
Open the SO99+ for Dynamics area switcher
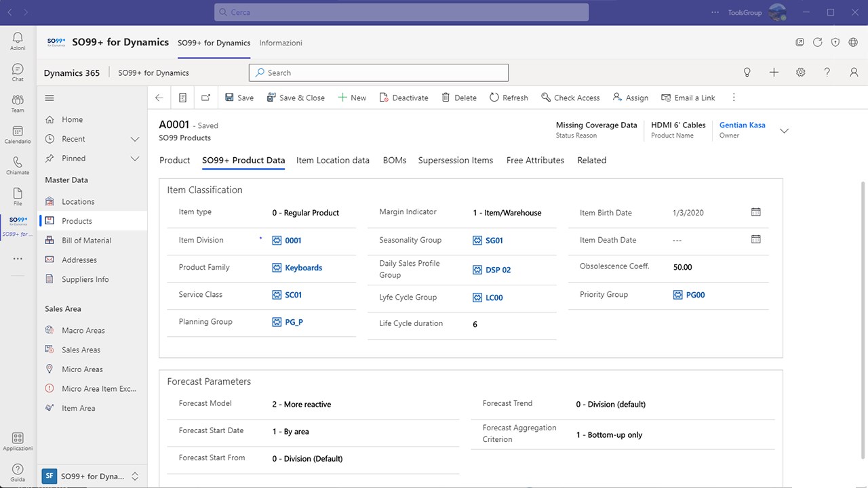[92, 476]
